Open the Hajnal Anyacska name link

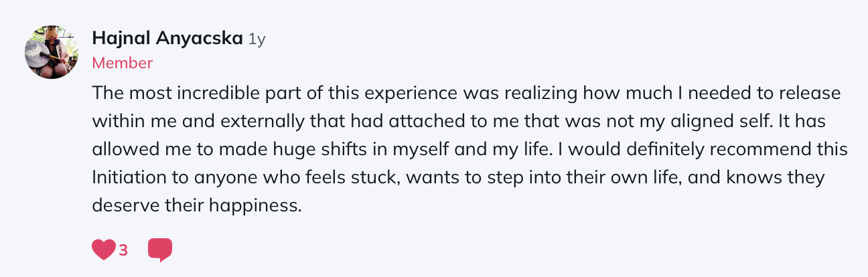tap(167, 39)
